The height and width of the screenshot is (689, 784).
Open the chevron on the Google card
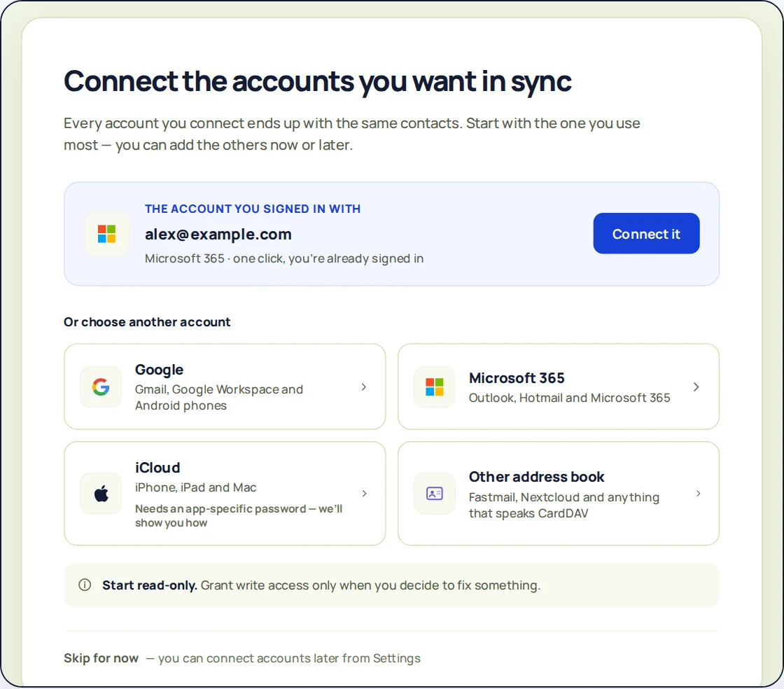(x=364, y=387)
